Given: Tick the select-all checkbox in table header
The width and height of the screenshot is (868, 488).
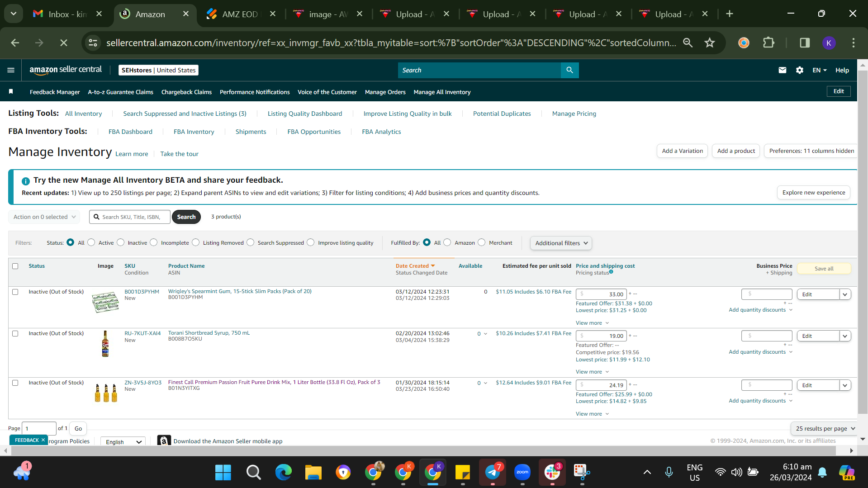Looking at the screenshot, I should pos(15,266).
